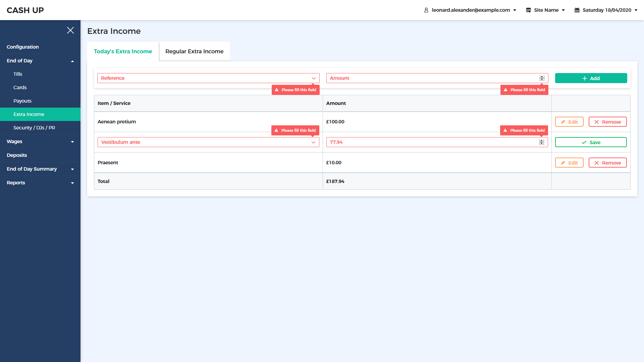Collapse the End of Day menu section
644x362 pixels.
[x=72, y=61]
